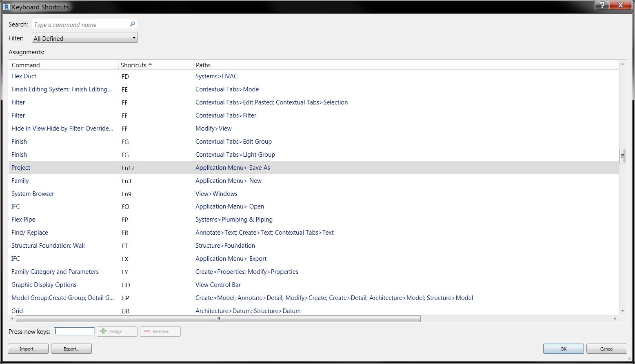Screen dimensions: 635x364
Task: Click the Press new keys input field
Action: coord(74,331)
